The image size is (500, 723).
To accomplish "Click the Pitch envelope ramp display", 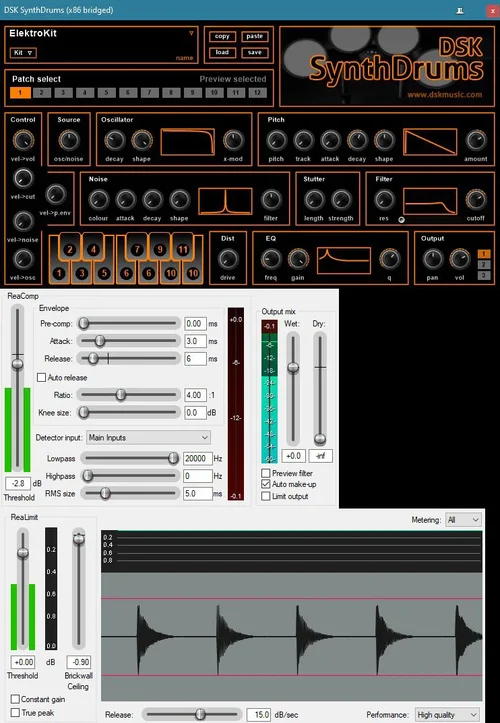I will [430, 142].
